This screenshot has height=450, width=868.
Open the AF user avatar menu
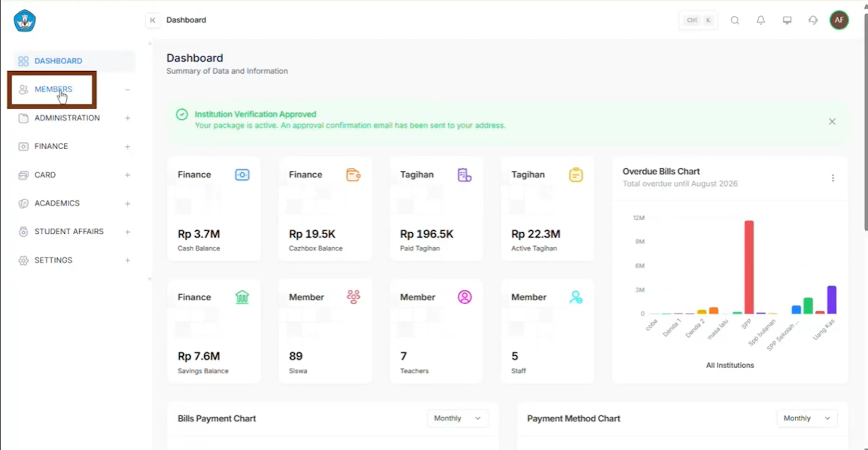click(839, 20)
